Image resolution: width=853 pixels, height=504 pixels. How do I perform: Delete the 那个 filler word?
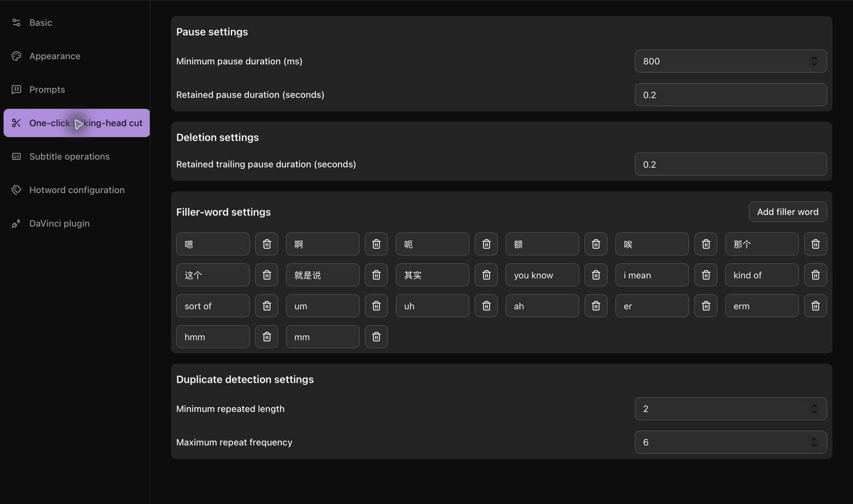click(816, 244)
